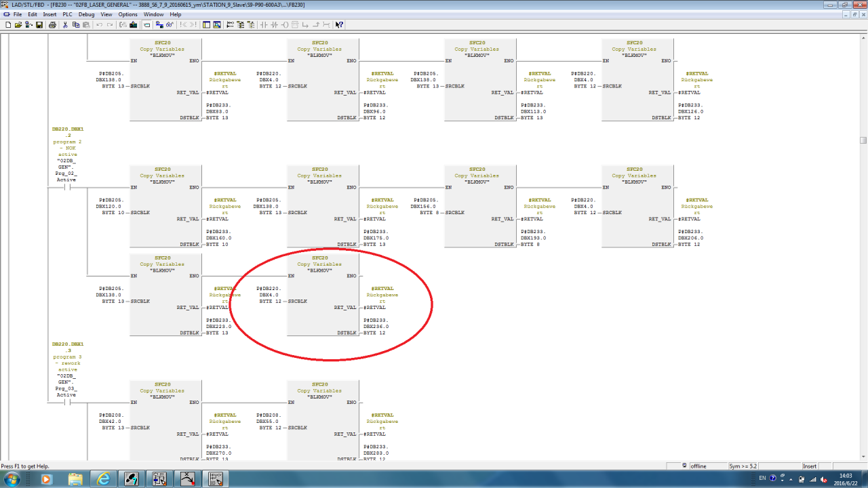The image size is (868, 488).
Task: Click the P#DB233.DBX223.0 destination pointer
Action: [x=218, y=327]
